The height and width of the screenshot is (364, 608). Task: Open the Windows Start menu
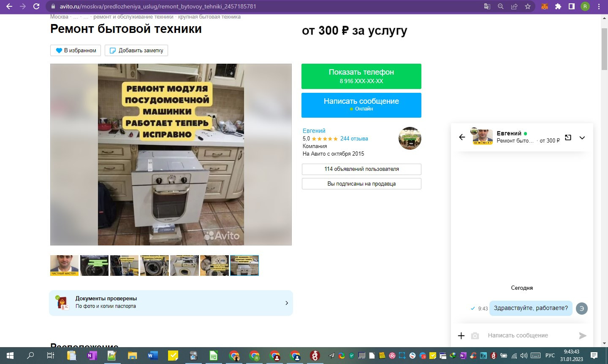click(10, 356)
